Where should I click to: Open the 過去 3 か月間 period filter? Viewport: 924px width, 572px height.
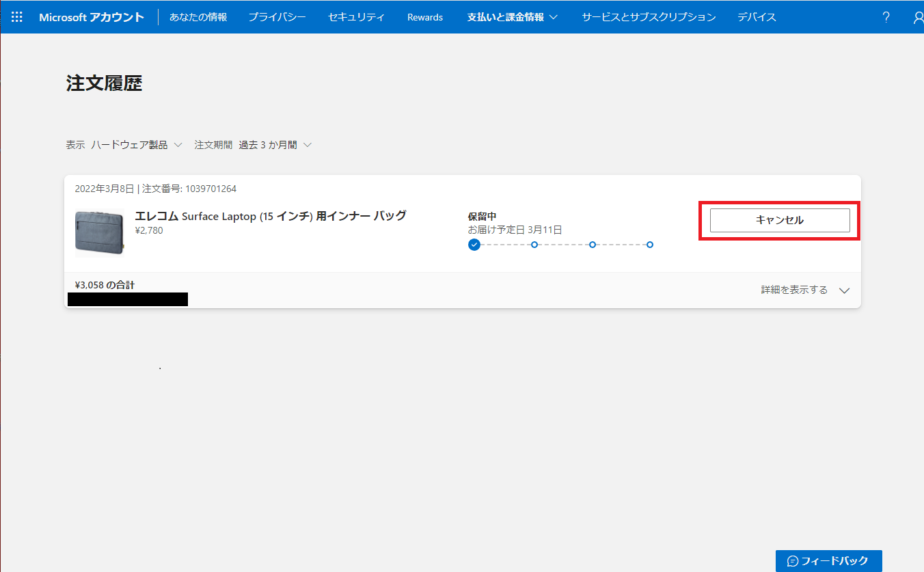(x=275, y=145)
